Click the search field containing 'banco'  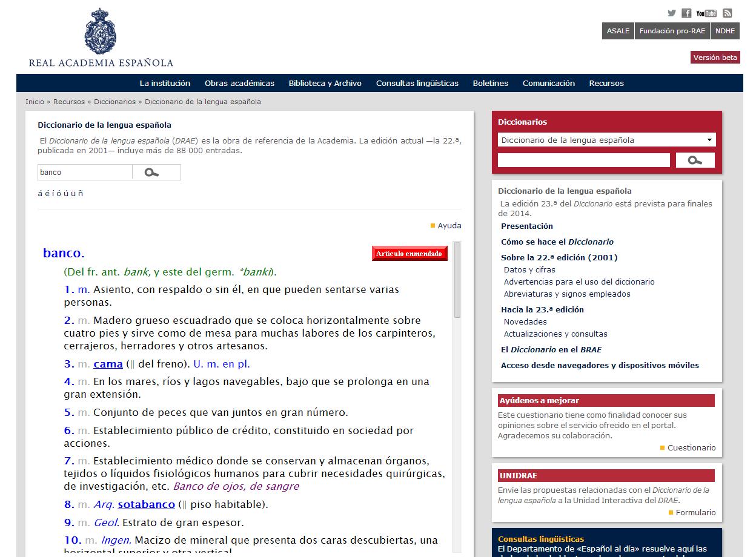coord(85,173)
